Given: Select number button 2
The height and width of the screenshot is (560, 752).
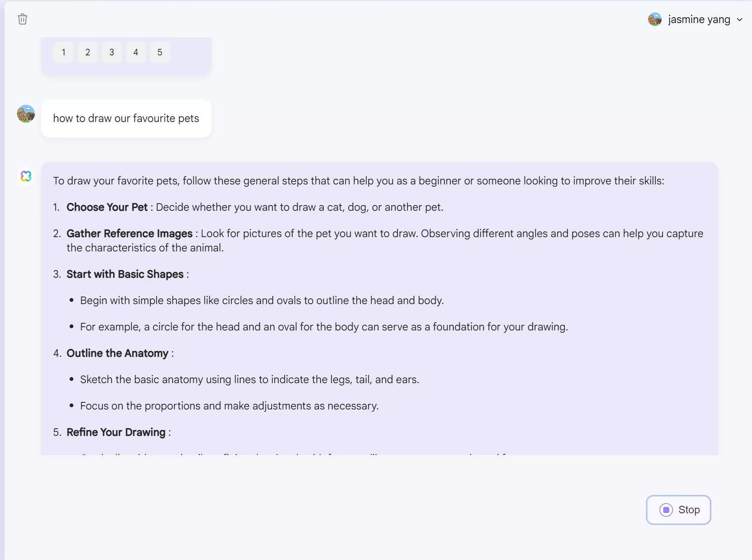Looking at the screenshot, I should click(x=88, y=52).
